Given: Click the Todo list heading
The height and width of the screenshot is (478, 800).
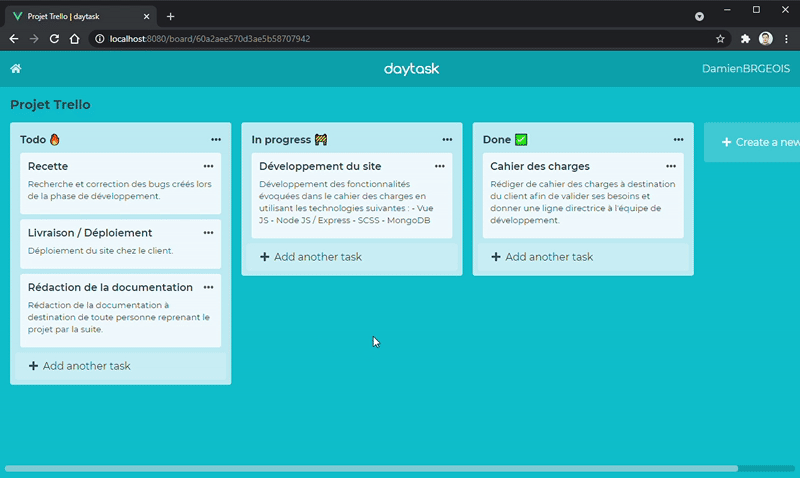Looking at the screenshot, I should (x=40, y=139).
